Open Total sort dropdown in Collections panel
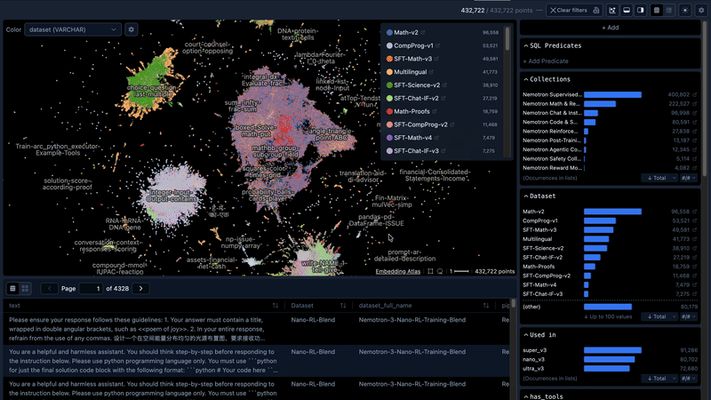This screenshot has height=400, width=711. [659, 178]
